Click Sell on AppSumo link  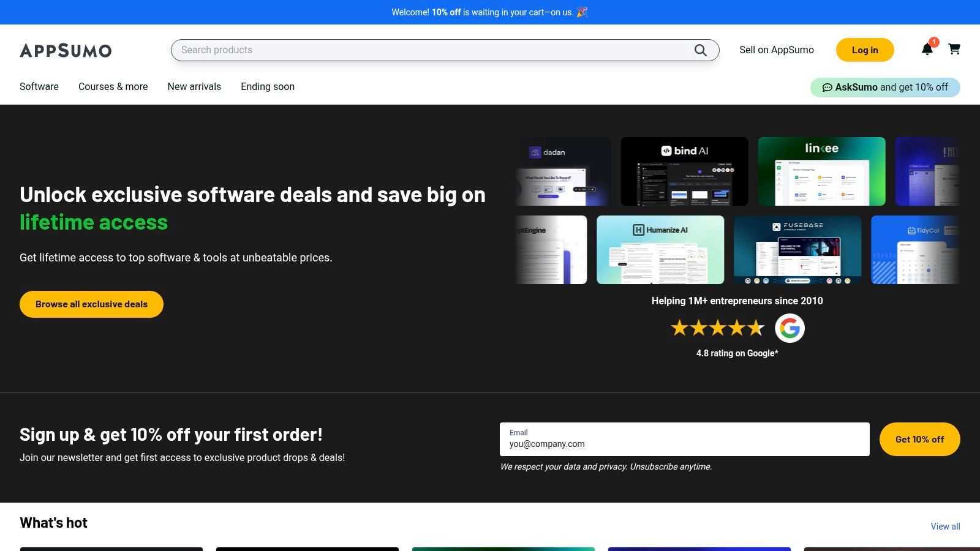click(x=777, y=50)
